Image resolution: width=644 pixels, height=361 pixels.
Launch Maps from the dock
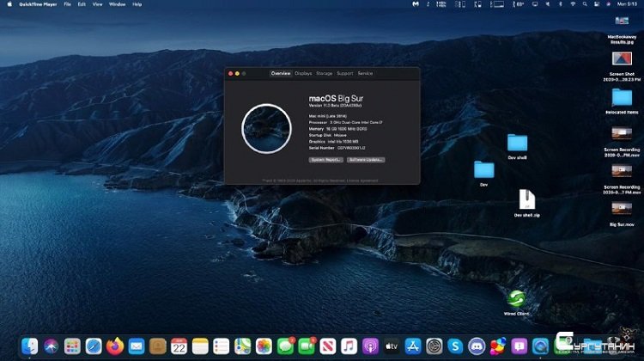(243, 346)
